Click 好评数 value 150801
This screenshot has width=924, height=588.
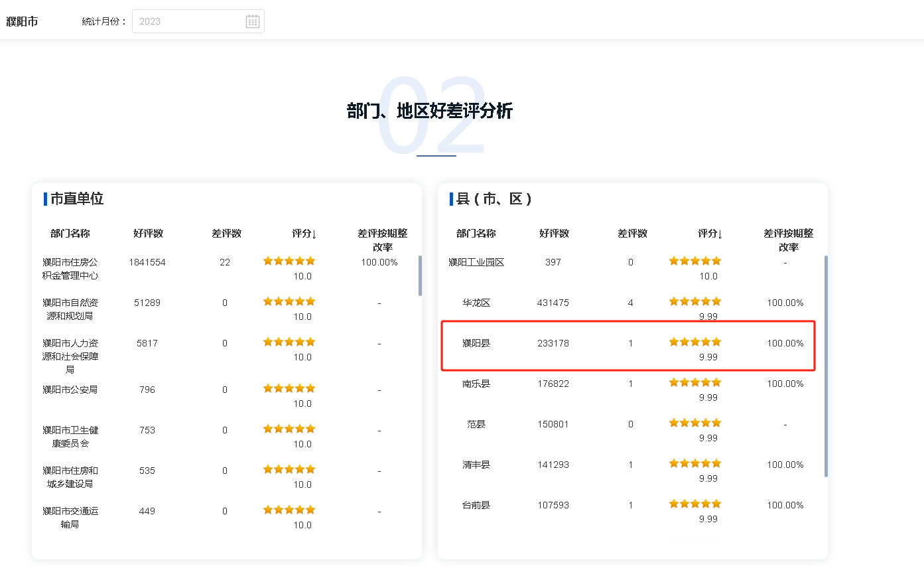tap(553, 424)
